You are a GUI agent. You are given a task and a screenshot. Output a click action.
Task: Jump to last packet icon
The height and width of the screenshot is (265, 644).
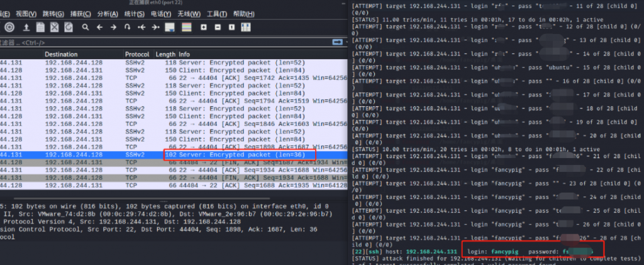156,28
